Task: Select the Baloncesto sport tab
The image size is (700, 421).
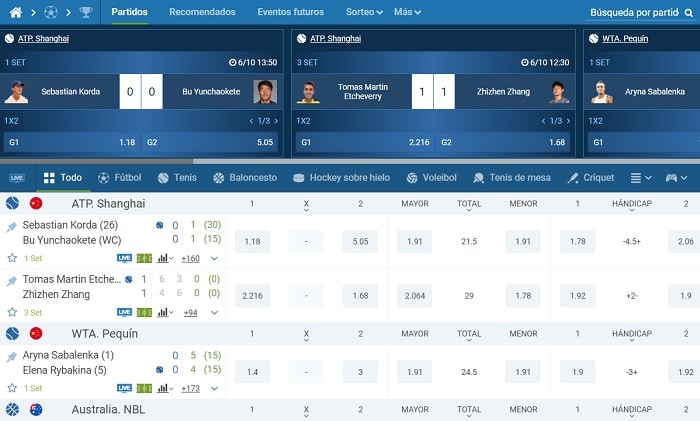Action: pos(245,178)
